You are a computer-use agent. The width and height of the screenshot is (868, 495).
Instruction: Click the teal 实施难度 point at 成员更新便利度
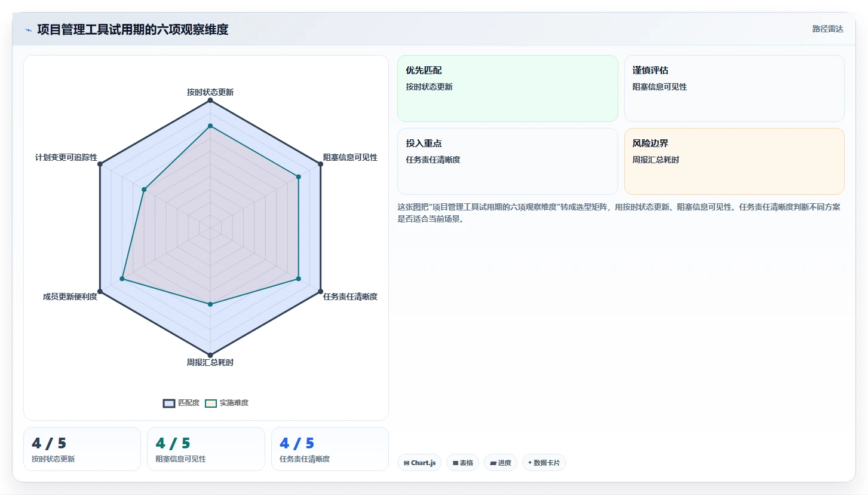[122, 279]
